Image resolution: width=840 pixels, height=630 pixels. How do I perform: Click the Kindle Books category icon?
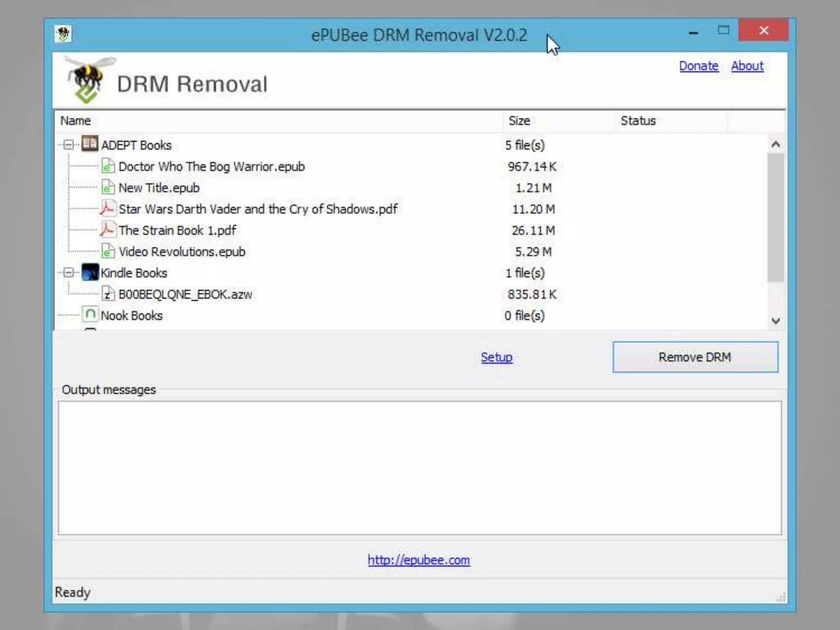coord(90,272)
